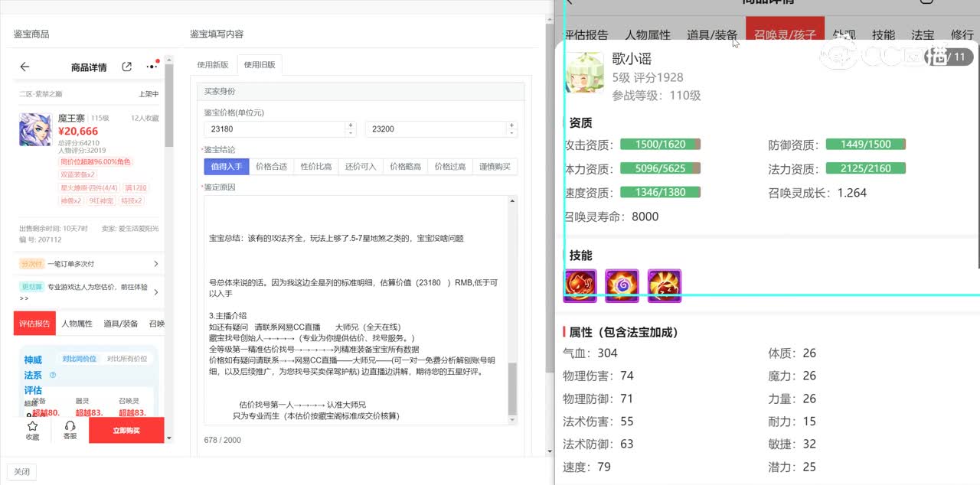This screenshot has width=980, height=485.
Task: Select the 性价比高 conclusion option
Action: [316, 167]
